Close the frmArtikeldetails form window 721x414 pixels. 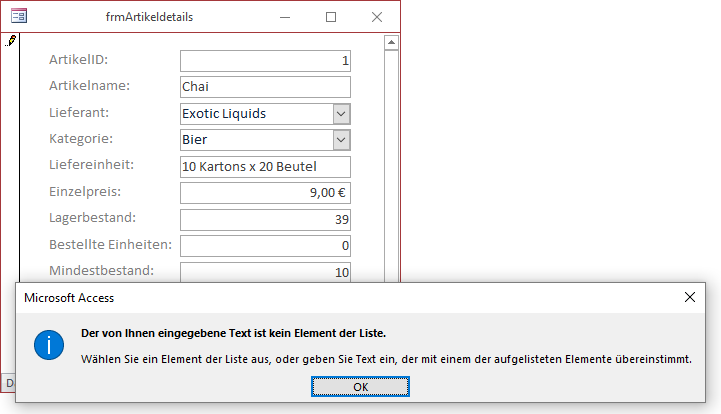click(377, 17)
